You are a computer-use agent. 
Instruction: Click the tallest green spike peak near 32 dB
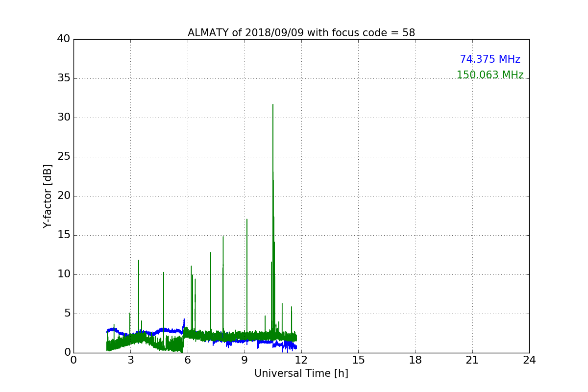pos(273,105)
